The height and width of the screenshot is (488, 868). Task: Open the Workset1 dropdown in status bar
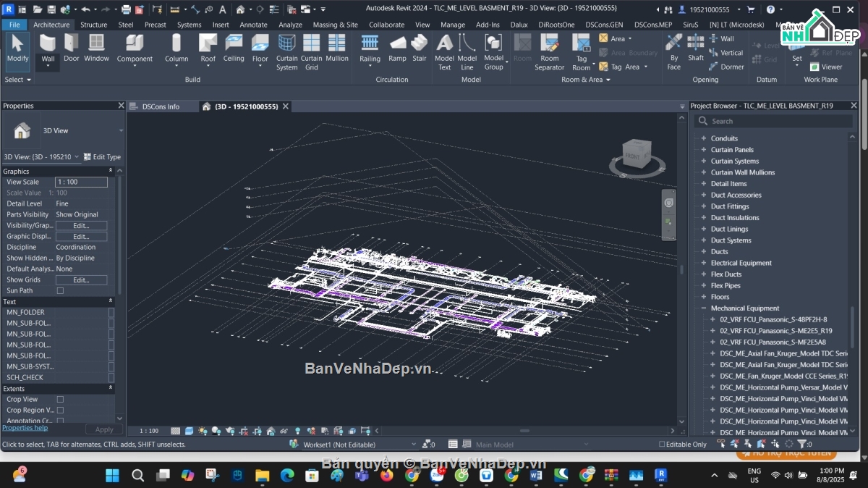(x=412, y=444)
